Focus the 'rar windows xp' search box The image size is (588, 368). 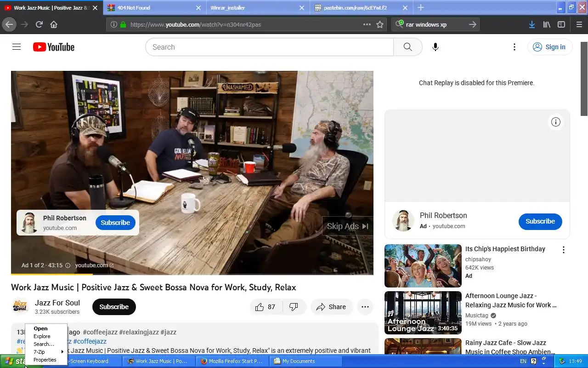(x=435, y=24)
